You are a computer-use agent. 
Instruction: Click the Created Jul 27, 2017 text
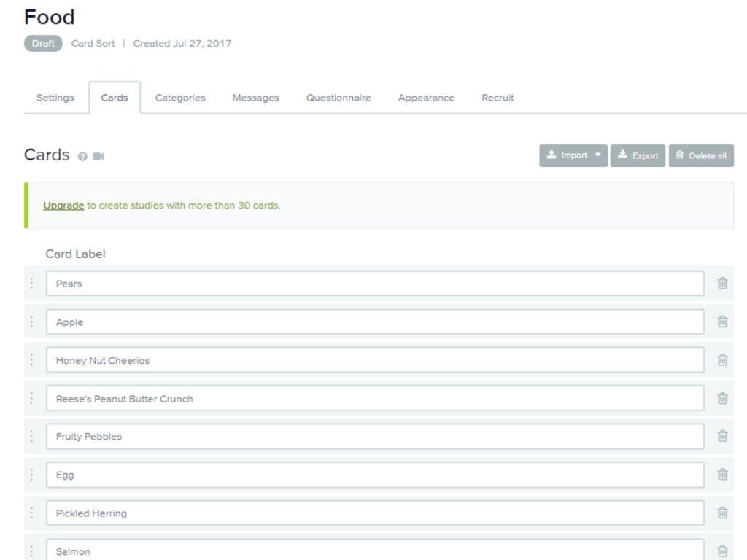[182, 43]
